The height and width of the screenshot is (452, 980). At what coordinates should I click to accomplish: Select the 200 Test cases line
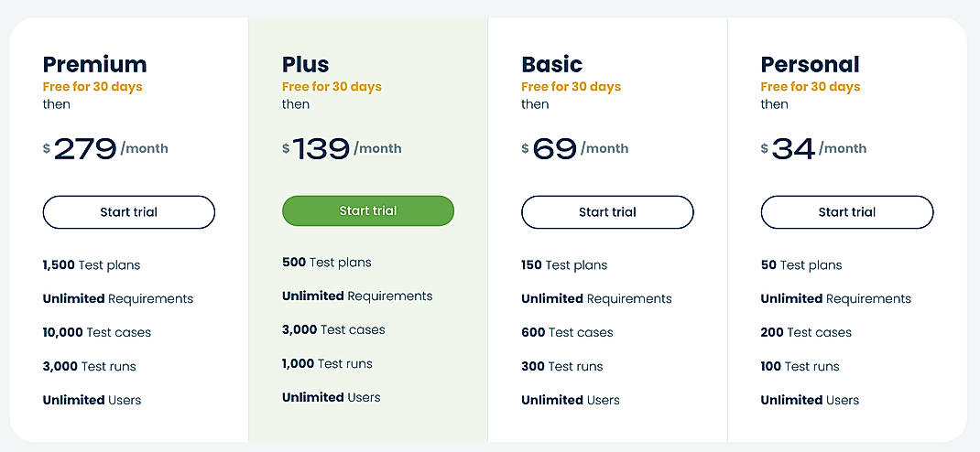(806, 332)
